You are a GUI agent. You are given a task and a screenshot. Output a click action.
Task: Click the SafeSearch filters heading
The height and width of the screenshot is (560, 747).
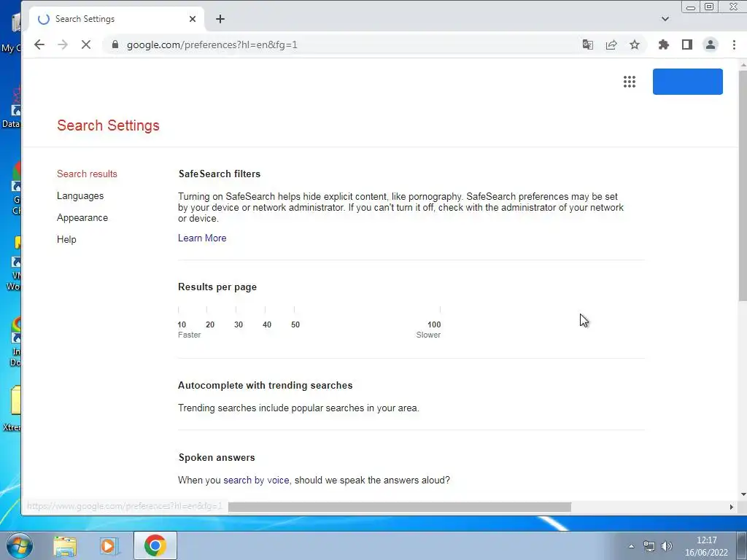[219, 174]
